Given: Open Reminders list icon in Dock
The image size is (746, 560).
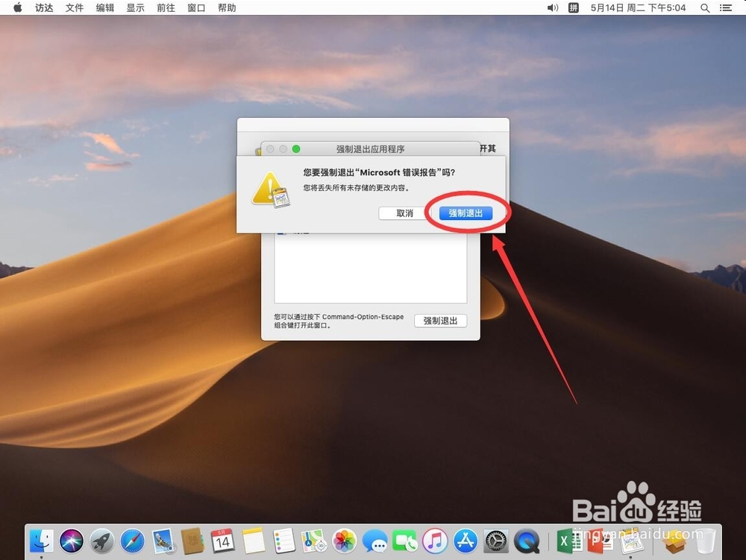Looking at the screenshot, I should (x=284, y=541).
